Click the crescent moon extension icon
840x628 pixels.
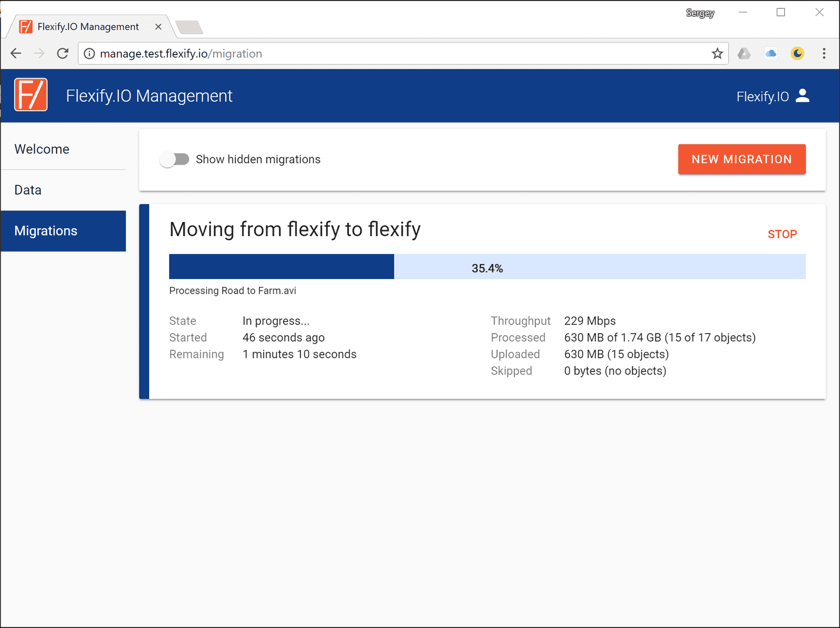(797, 53)
